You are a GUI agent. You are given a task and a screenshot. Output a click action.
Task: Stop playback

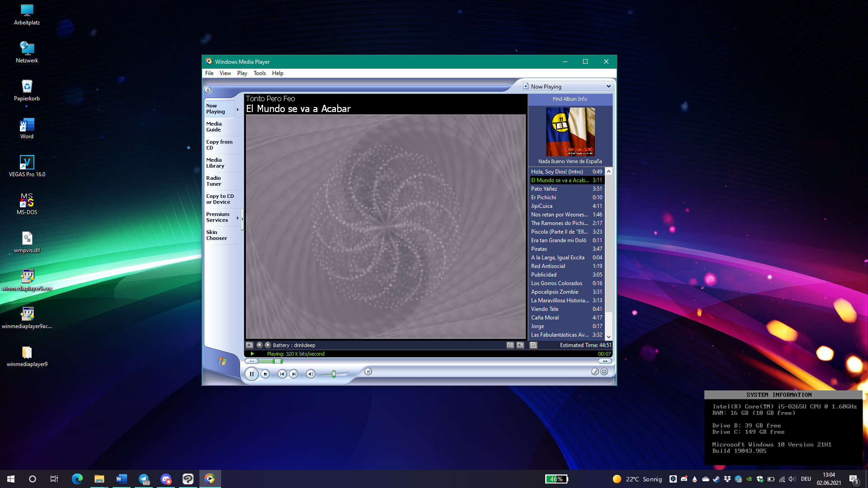point(265,374)
